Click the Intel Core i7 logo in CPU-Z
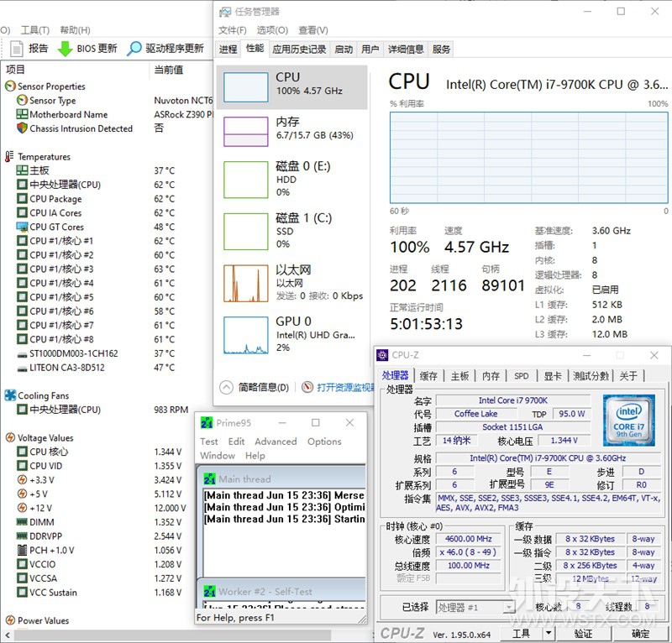Viewport: 672px width, 643px height. pyautogui.click(x=628, y=421)
